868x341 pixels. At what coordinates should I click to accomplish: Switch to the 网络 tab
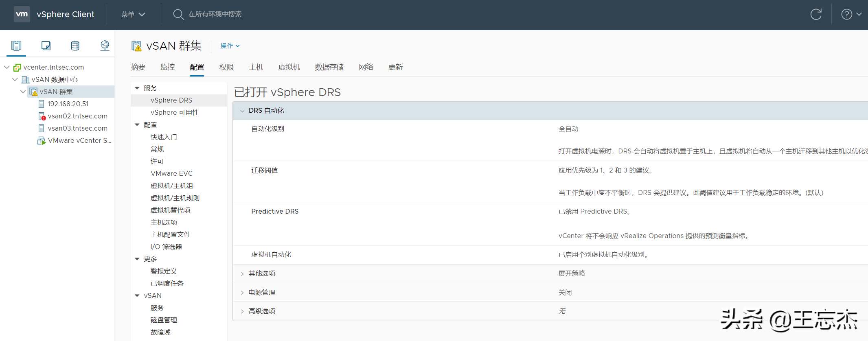tap(366, 67)
